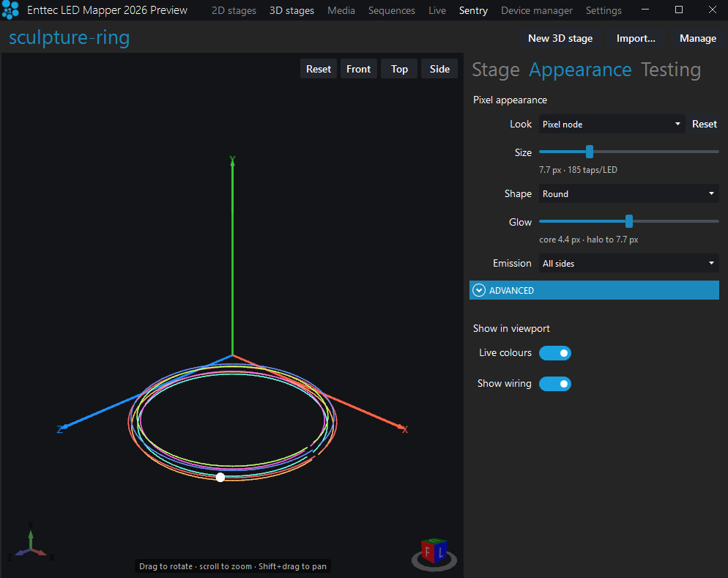
Task: Switch viewport to Side view
Action: click(439, 69)
